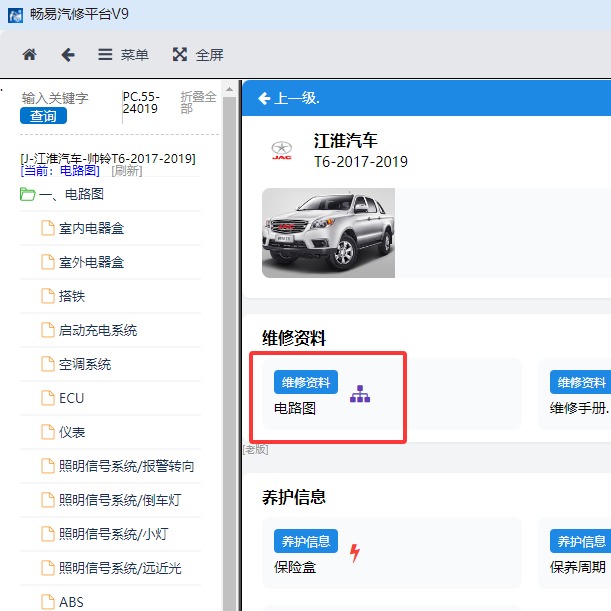Click 养护信息 tag on 保险盒 card

[306, 541]
